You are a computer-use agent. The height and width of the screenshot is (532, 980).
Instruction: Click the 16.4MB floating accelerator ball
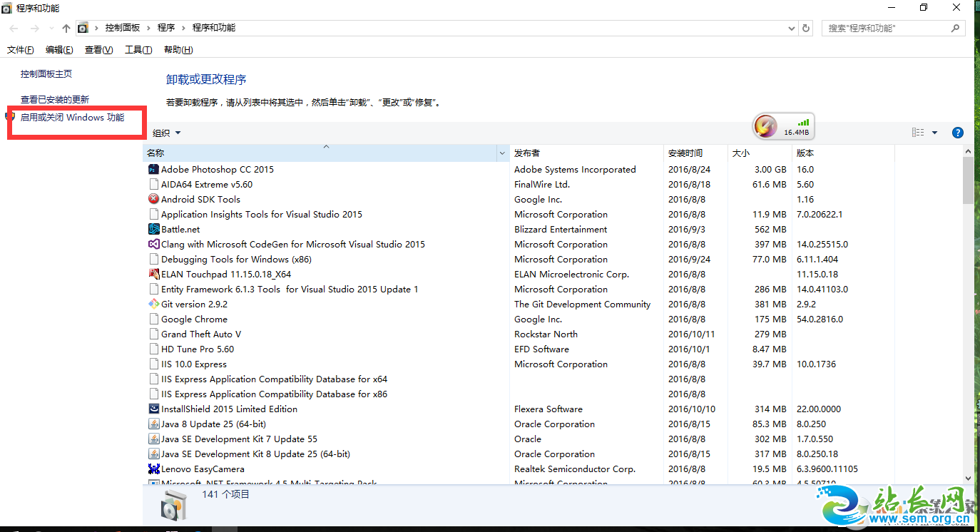(x=784, y=128)
